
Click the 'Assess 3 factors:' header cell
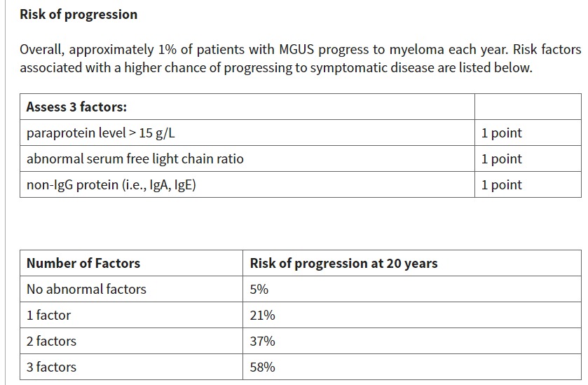[x=77, y=107]
